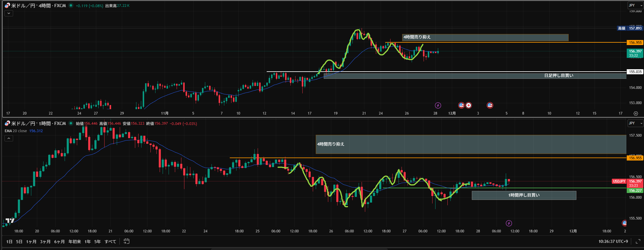Click the すべて range button

110,242
